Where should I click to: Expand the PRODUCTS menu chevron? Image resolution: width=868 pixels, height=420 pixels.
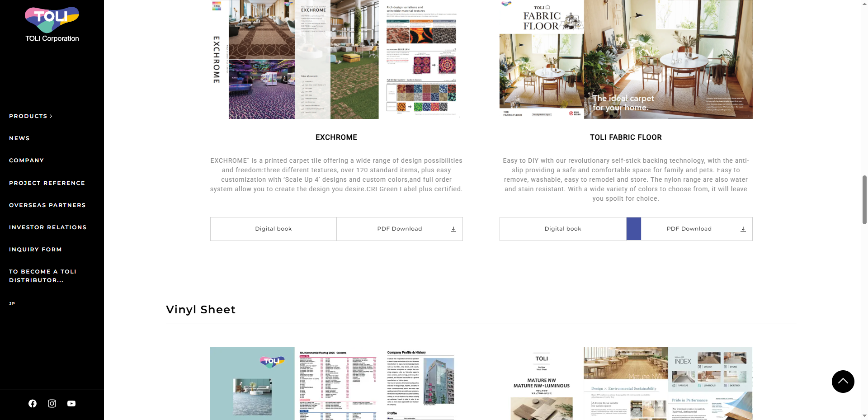(51, 116)
